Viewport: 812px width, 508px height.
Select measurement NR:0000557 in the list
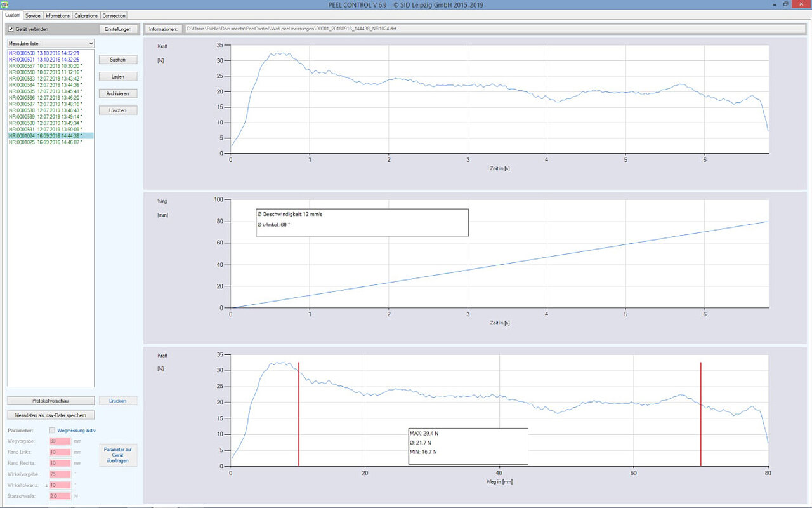pos(44,66)
